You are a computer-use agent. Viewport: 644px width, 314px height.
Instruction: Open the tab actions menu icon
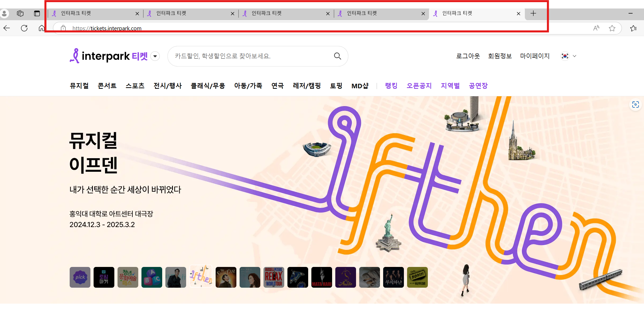pos(37,13)
